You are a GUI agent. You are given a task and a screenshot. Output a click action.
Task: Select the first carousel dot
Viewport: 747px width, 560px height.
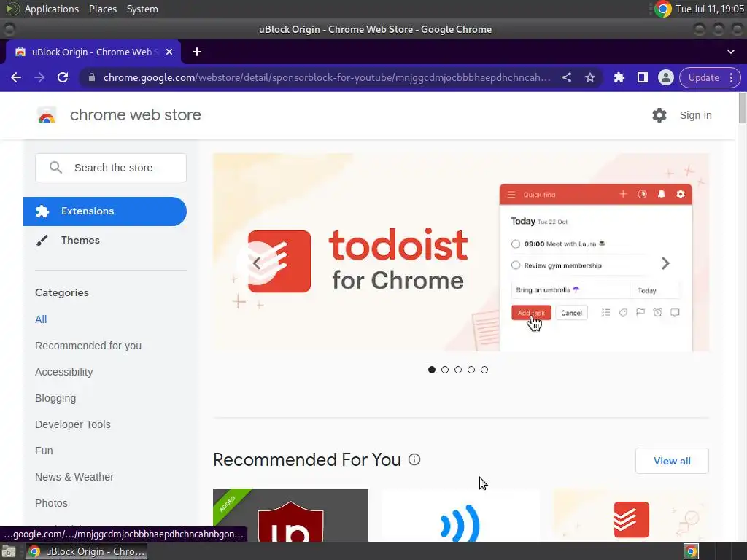click(x=432, y=370)
